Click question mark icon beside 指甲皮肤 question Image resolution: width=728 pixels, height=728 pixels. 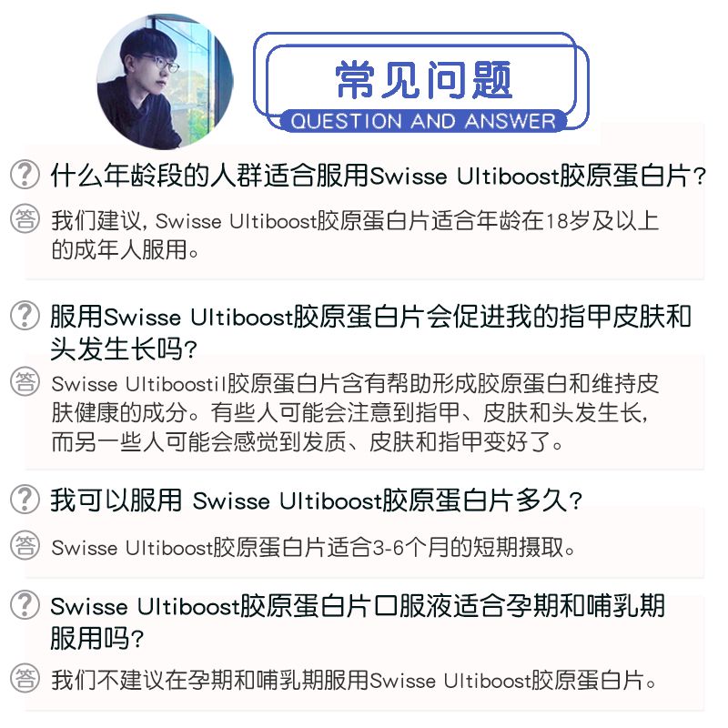(x=25, y=315)
